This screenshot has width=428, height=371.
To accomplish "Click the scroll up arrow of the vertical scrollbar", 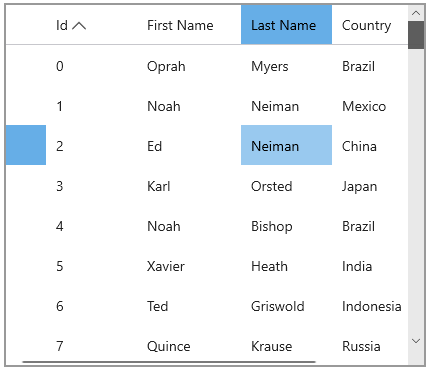I will (416, 13).
